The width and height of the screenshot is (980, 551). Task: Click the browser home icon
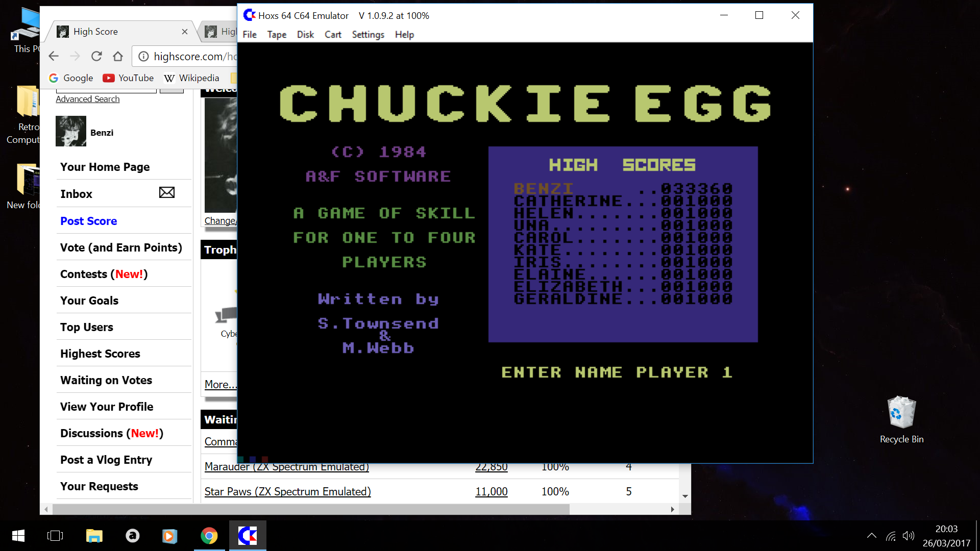pyautogui.click(x=118, y=56)
